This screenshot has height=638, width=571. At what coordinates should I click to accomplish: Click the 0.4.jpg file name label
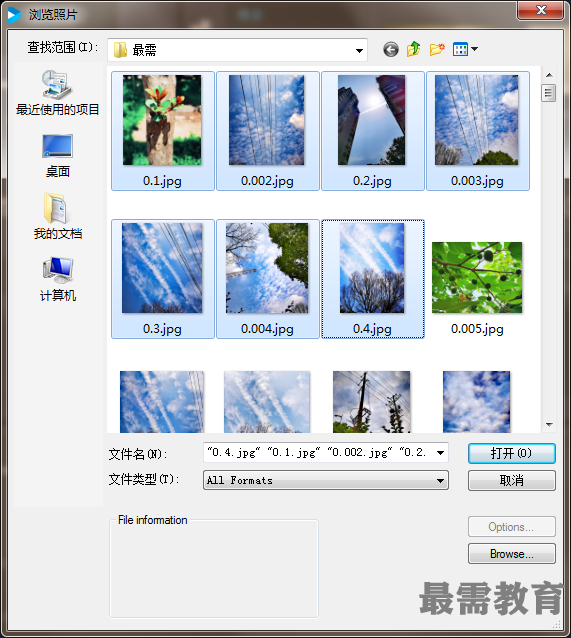[x=372, y=329]
